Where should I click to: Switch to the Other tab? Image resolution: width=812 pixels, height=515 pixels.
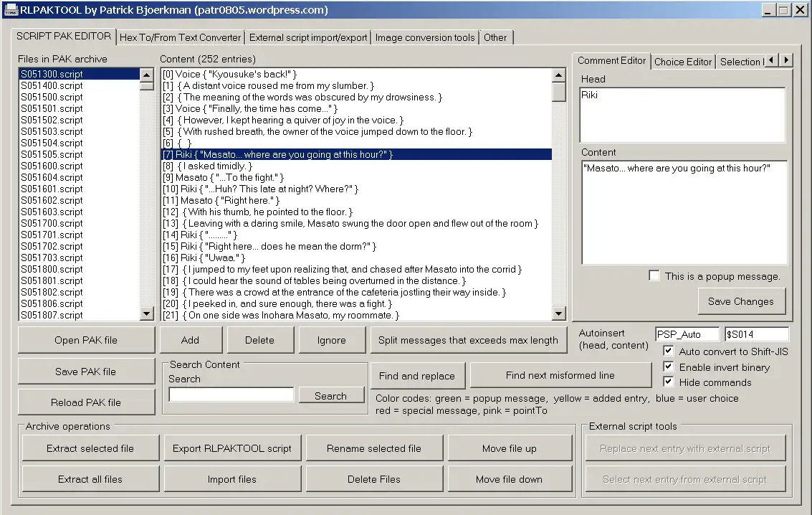pyautogui.click(x=496, y=37)
